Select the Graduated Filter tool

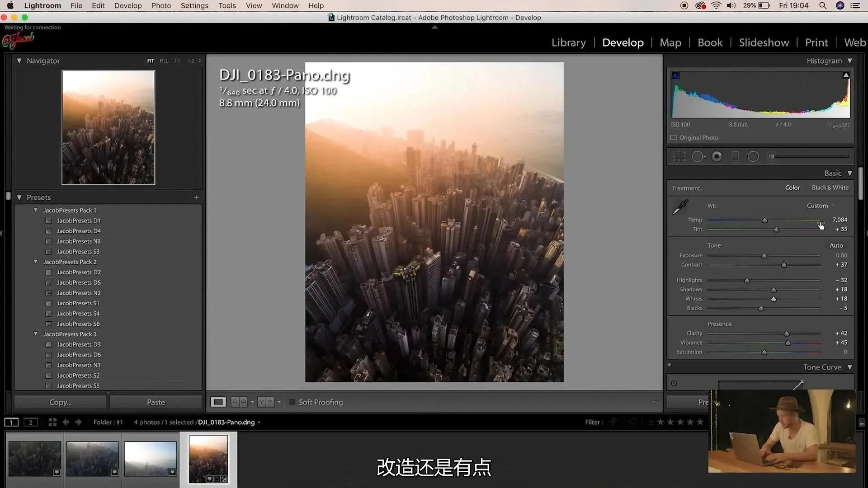(x=735, y=157)
